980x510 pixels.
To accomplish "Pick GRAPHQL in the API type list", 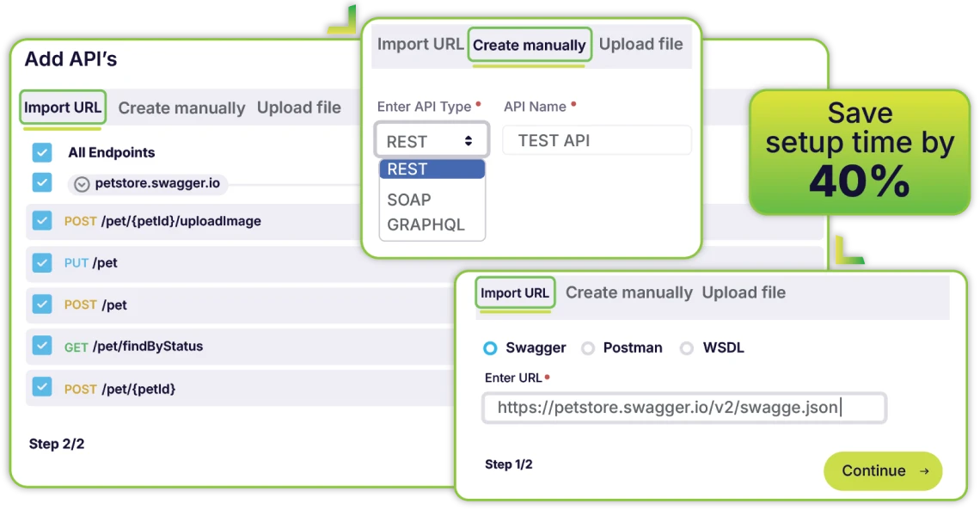I will 426,224.
